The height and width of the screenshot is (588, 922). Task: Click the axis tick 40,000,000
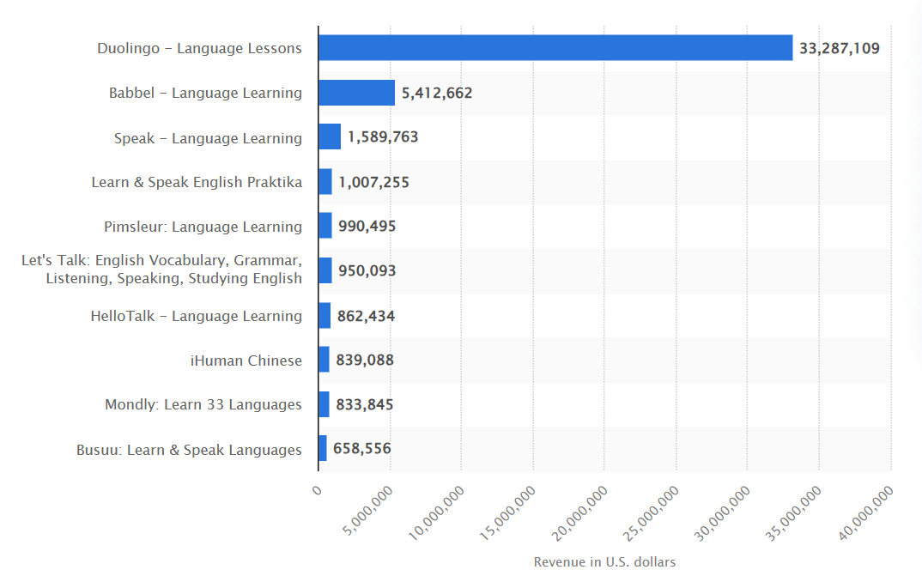pos(865,513)
